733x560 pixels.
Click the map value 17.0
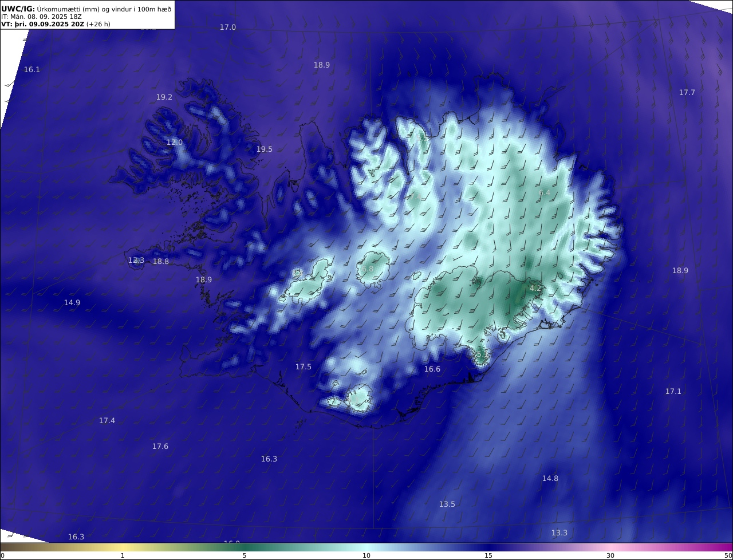228,27
